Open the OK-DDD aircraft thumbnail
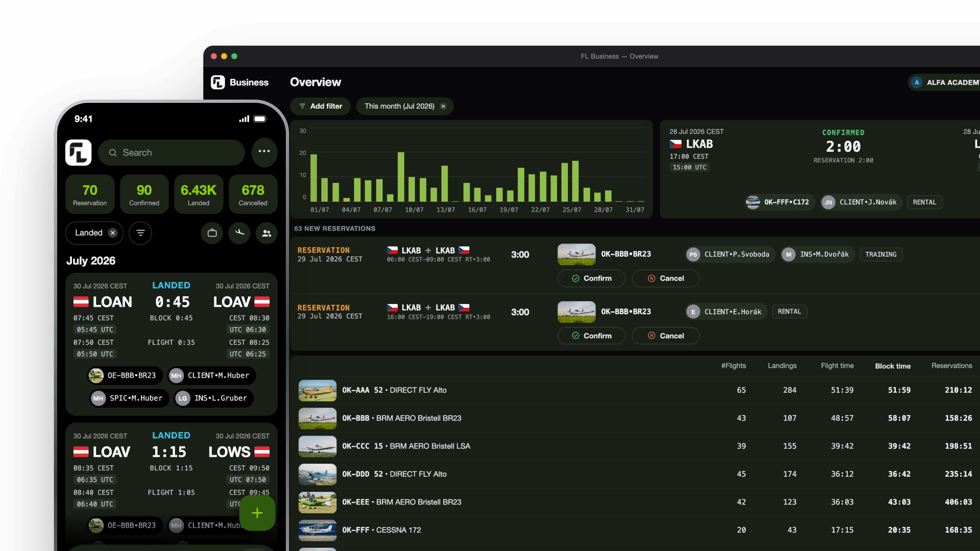The height and width of the screenshot is (551, 980). (317, 474)
